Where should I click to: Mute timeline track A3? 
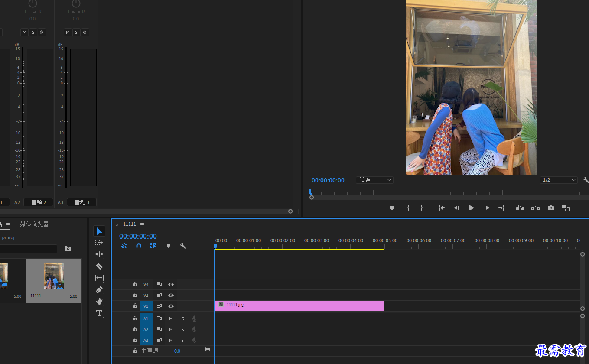point(171,340)
